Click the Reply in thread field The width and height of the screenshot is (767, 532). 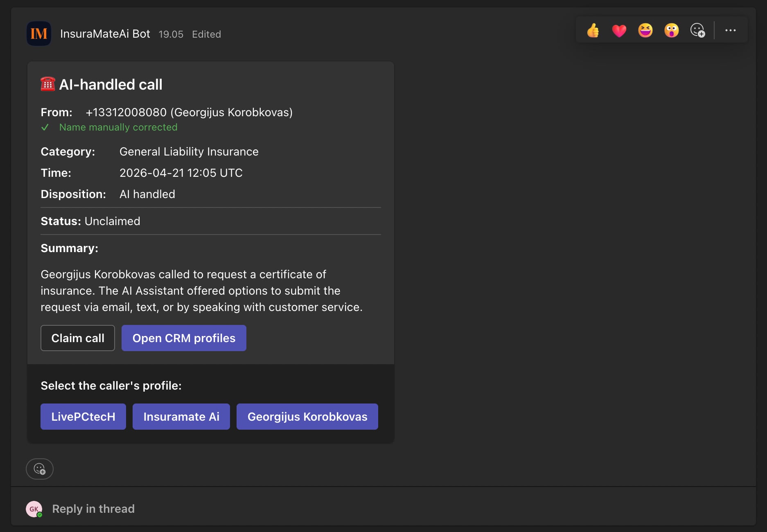(x=93, y=508)
